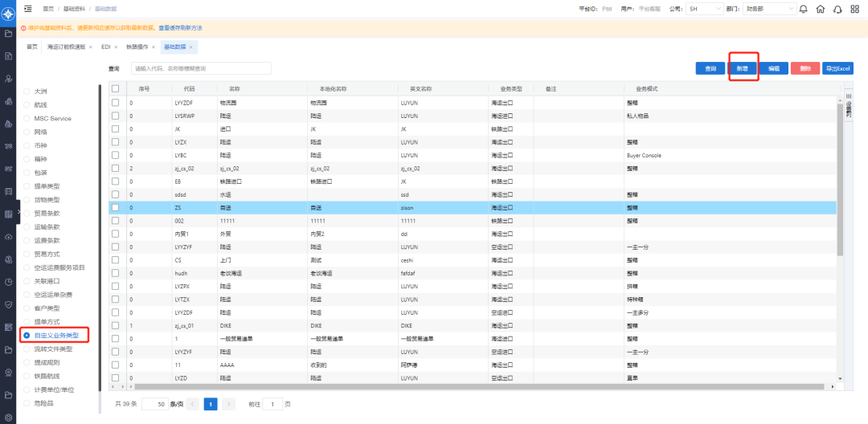Click the home icon in top bar

point(819,10)
